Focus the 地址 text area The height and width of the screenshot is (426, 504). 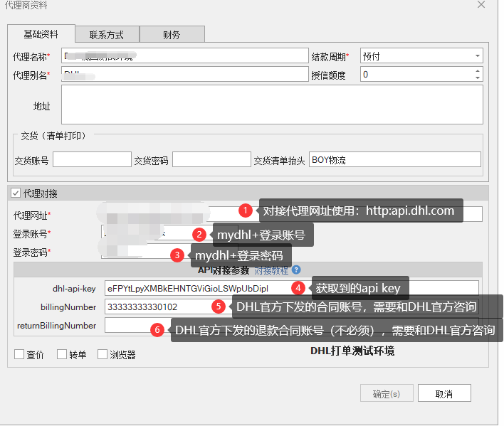coord(272,105)
